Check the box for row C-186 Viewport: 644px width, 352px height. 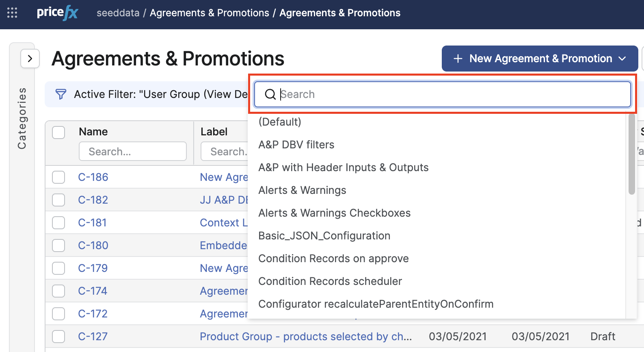pos(58,177)
